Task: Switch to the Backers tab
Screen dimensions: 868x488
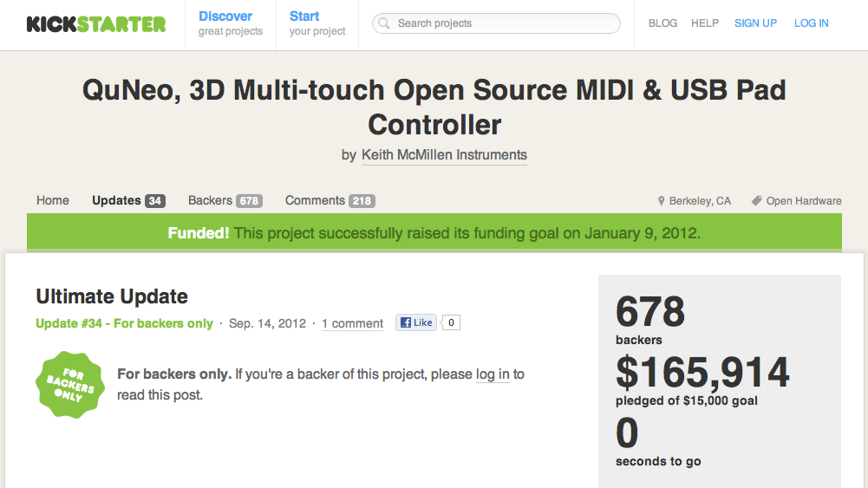Action: click(224, 200)
